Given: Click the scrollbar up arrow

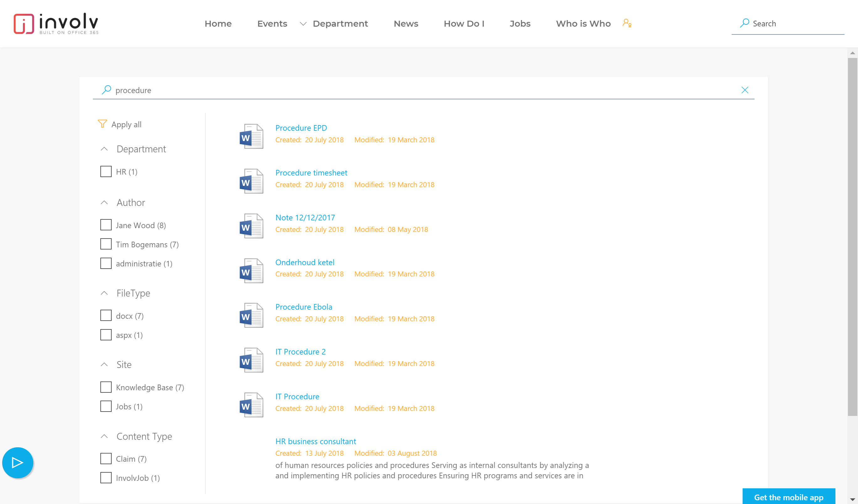Looking at the screenshot, I should pyautogui.click(x=853, y=53).
